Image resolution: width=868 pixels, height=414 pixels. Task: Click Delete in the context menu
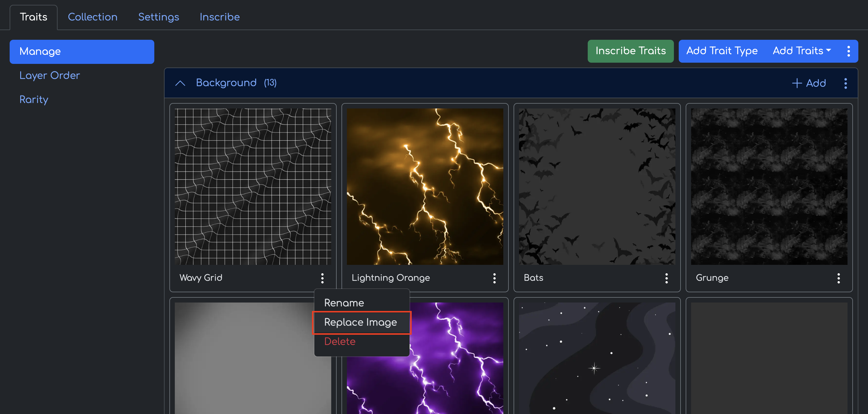pyautogui.click(x=340, y=341)
